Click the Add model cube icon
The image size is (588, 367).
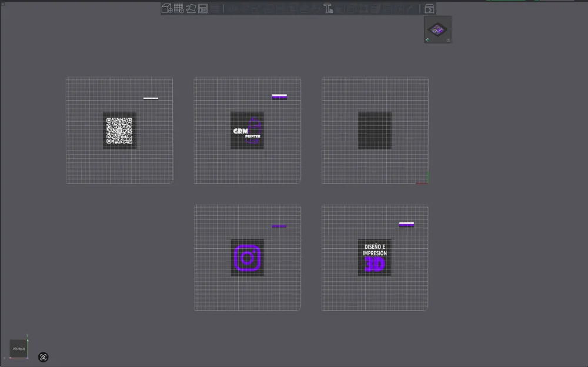166,8
